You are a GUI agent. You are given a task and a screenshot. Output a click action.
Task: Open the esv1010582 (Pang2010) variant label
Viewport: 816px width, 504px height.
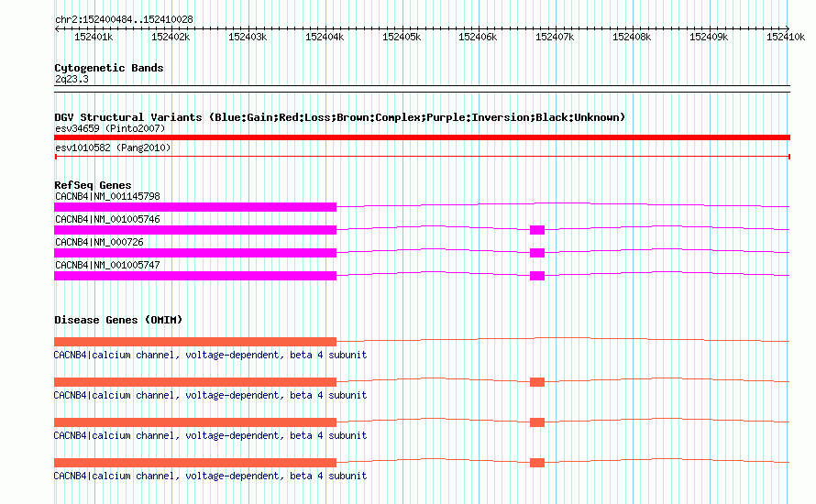[113, 148]
